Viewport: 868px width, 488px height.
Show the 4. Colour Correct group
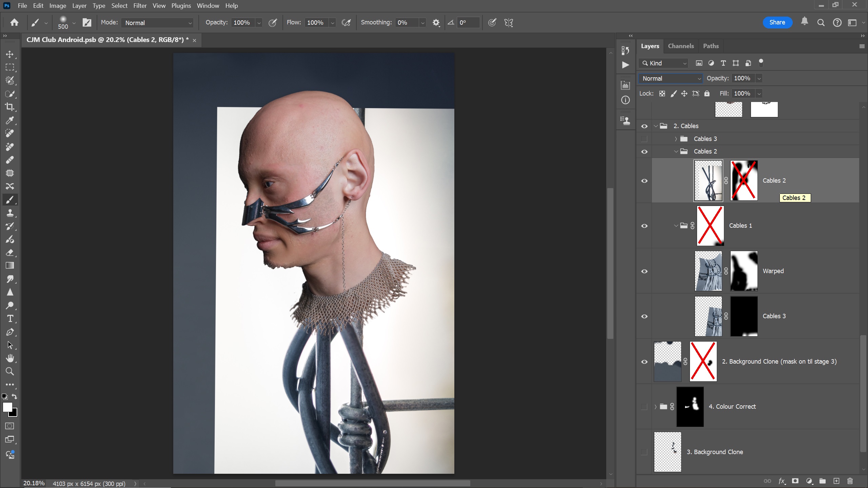pos(644,407)
